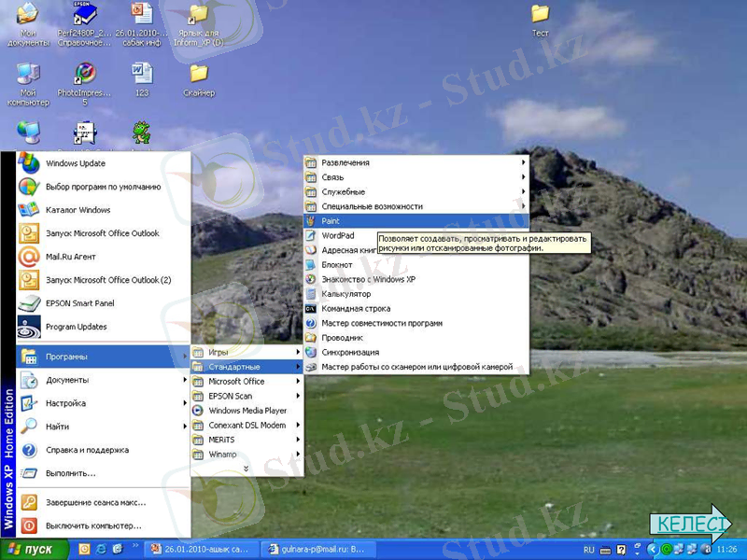This screenshot has width=747, height=560.
Task: Open Paint from the Standard programs menu
Action: click(331, 221)
